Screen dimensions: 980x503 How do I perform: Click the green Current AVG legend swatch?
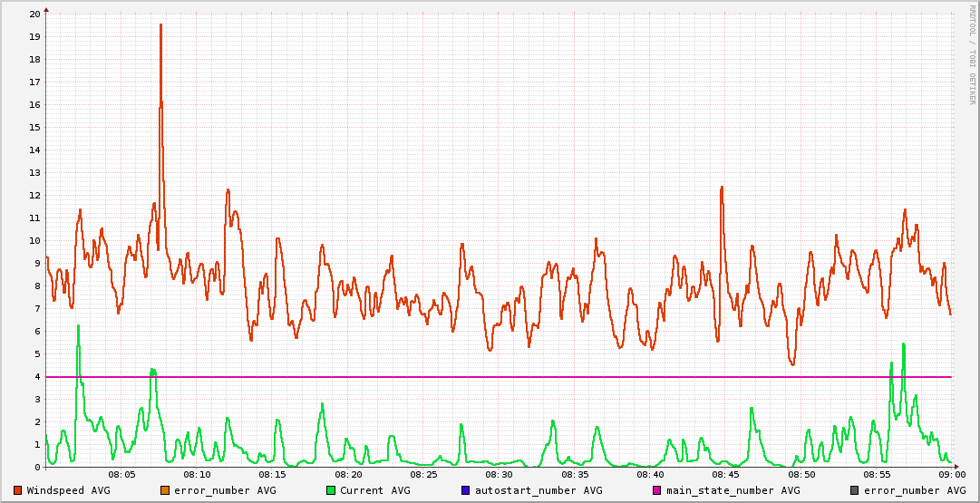click(331, 490)
